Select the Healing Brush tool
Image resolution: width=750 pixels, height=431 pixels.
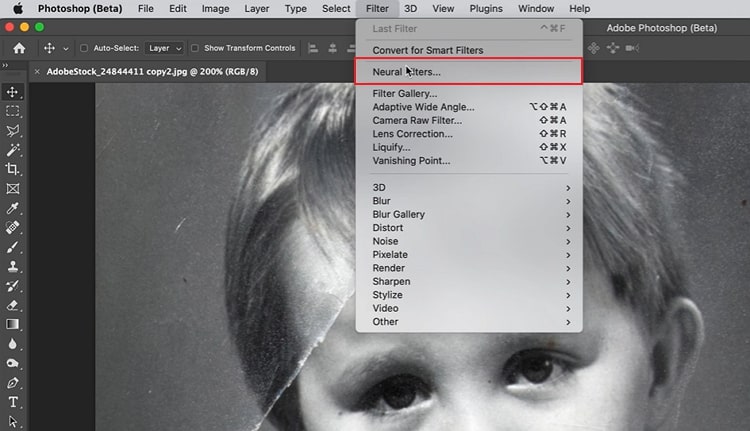[12, 227]
